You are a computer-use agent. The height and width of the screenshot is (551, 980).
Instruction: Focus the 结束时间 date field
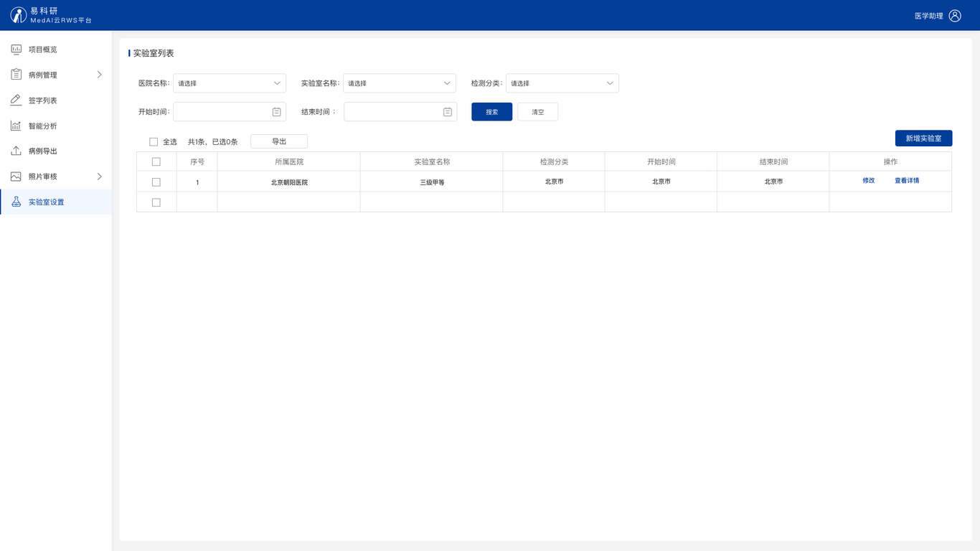click(x=400, y=112)
